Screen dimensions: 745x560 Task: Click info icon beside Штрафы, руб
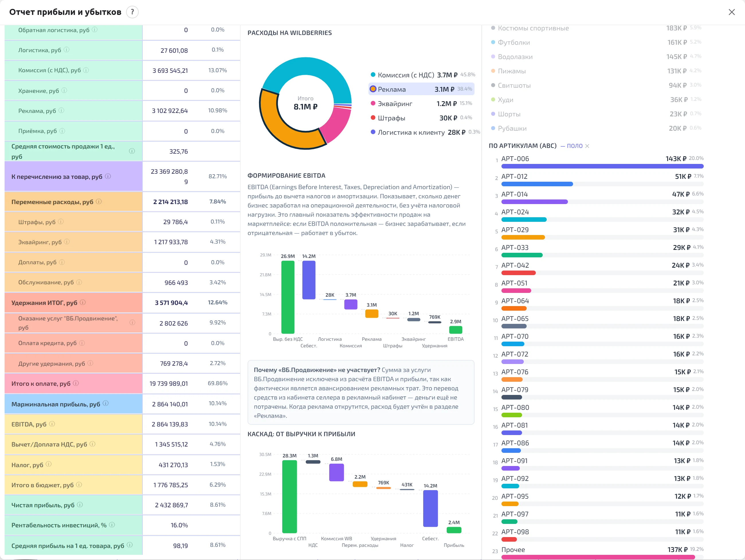61,222
